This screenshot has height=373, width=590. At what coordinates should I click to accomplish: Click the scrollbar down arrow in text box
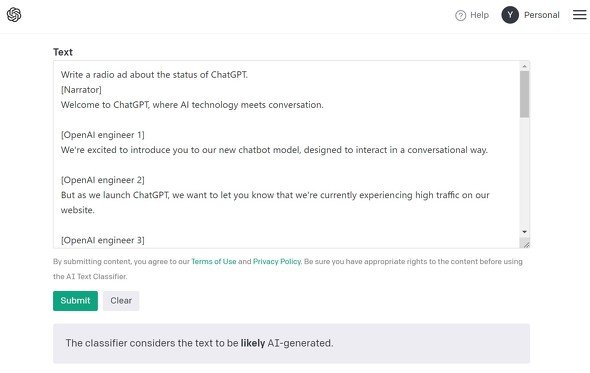pos(524,232)
